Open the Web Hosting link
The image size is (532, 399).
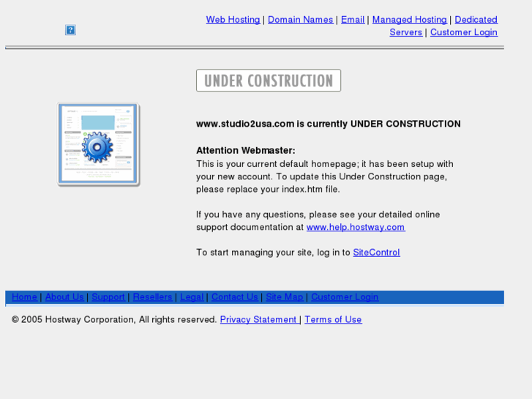233,20
